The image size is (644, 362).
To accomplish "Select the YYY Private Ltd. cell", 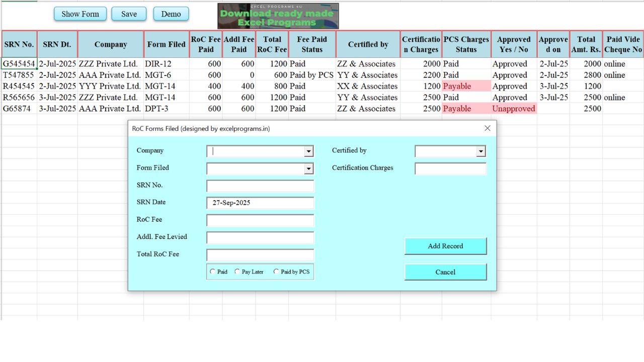I will tap(111, 86).
